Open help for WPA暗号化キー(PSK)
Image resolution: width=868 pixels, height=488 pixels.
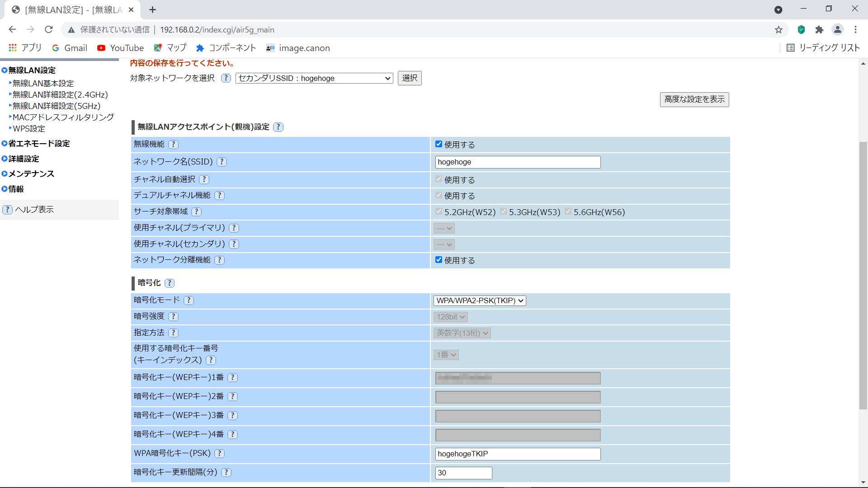click(x=220, y=453)
